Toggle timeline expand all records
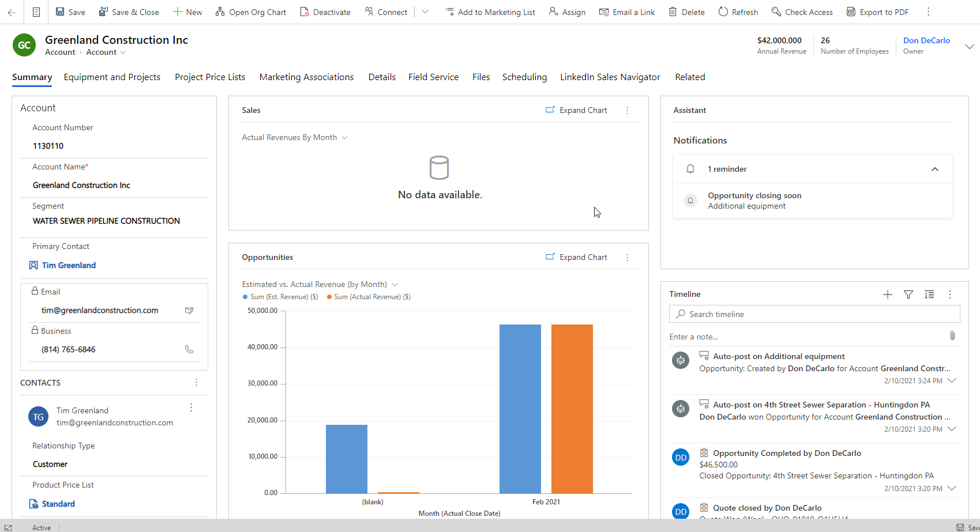This screenshot has width=980, height=532. coord(929,295)
